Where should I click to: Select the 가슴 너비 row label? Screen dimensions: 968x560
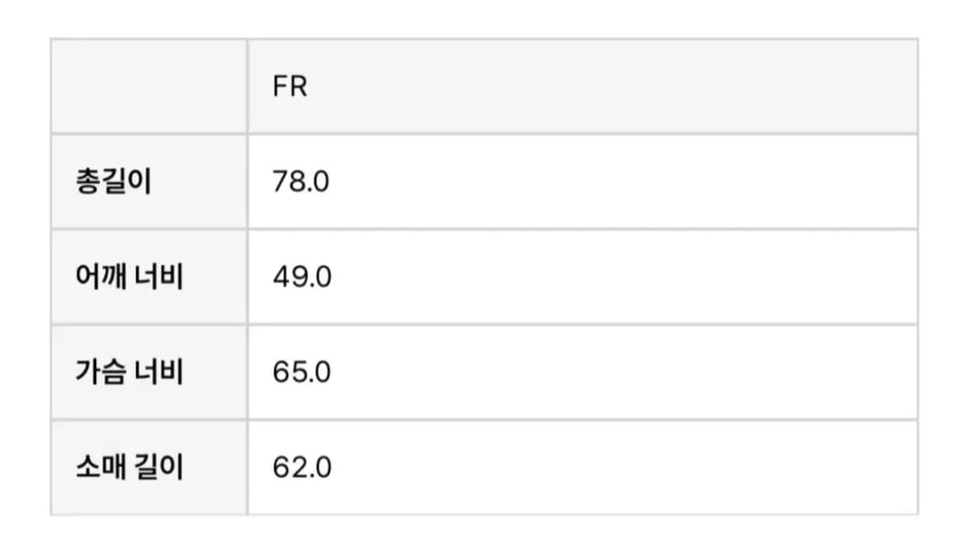(129, 373)
